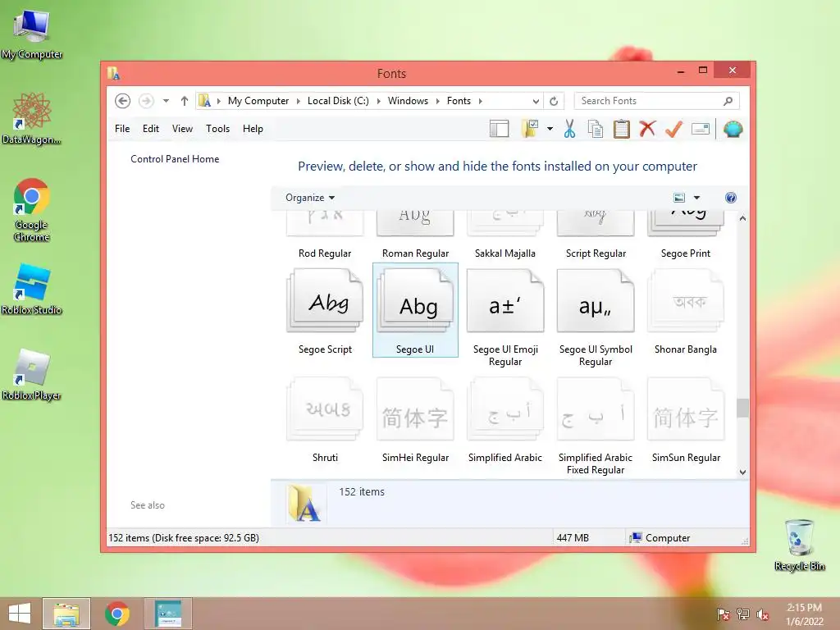The width and height of the screenshot is (840, 630).
Task: Click the Forward navigation arrow
Action: click(146, 101)
